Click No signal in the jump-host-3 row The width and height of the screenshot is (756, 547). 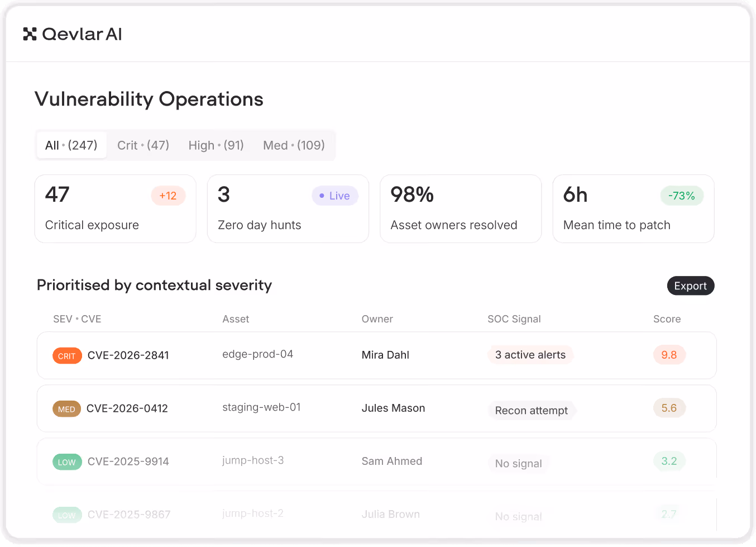(x=519, y=464)
